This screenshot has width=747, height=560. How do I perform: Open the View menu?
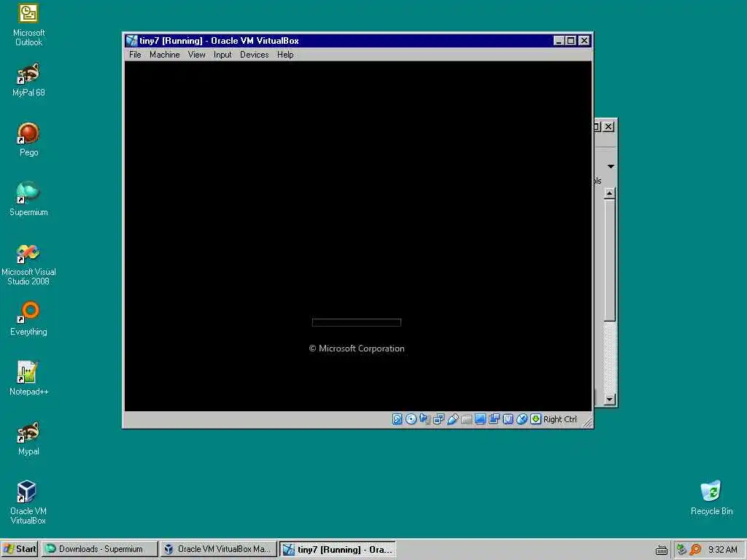tap(197, 55)
